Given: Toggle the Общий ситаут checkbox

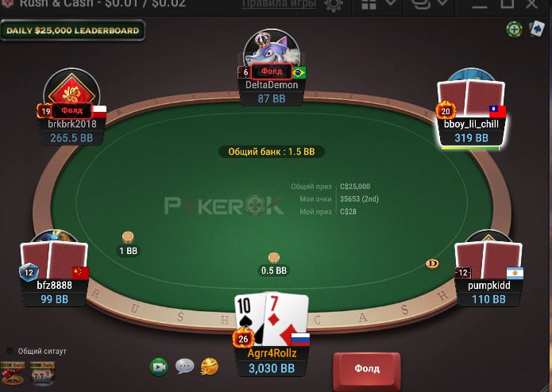Looking at the screenshot, I should tap(10, 351).
